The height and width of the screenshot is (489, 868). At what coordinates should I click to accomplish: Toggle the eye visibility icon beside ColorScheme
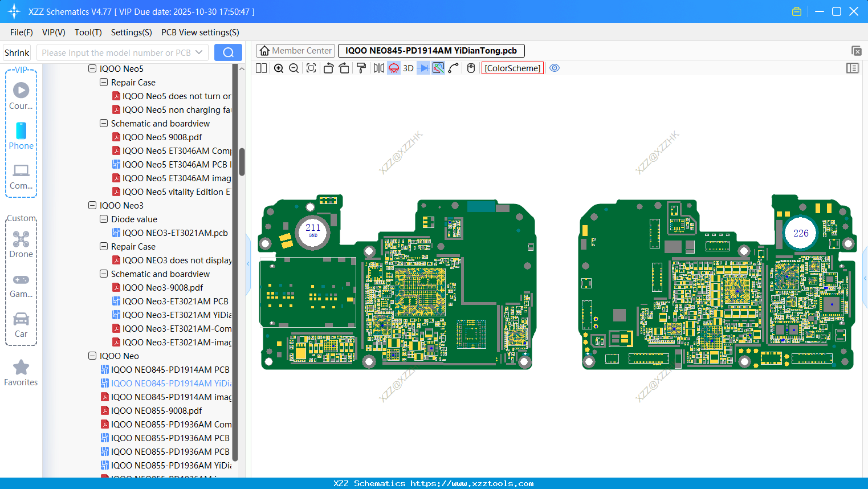(x=555, y=68)
